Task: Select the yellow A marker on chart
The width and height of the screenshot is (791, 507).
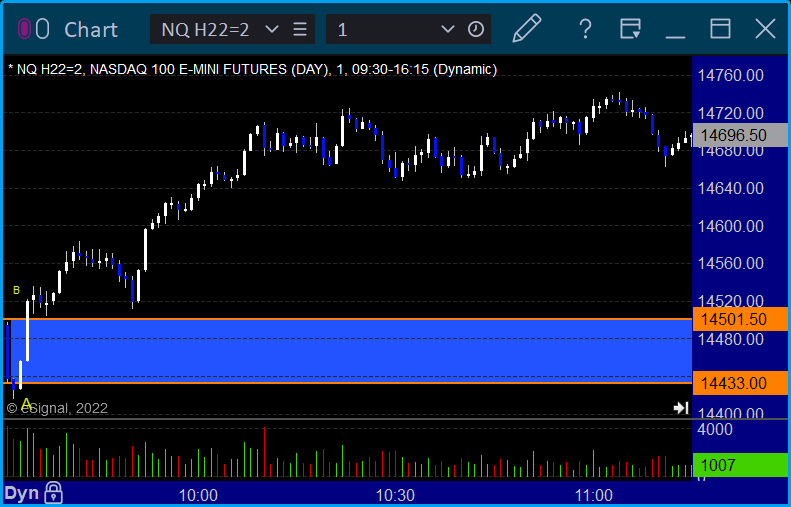Action: coord(26,404)
